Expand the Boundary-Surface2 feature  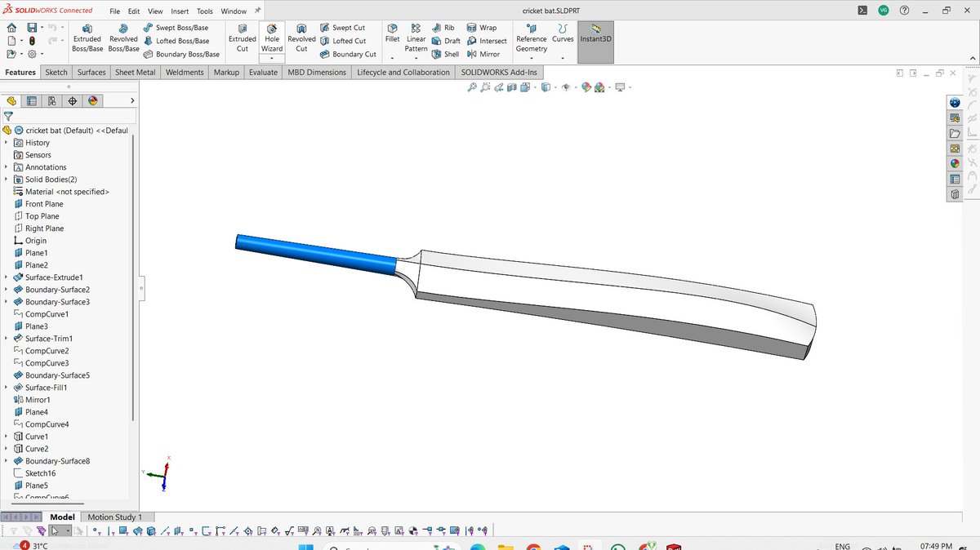point(7,290)
